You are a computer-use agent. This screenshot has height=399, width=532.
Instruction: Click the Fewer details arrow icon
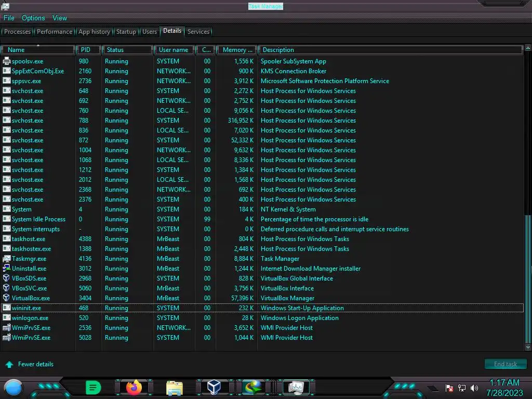tap(9, 364)
